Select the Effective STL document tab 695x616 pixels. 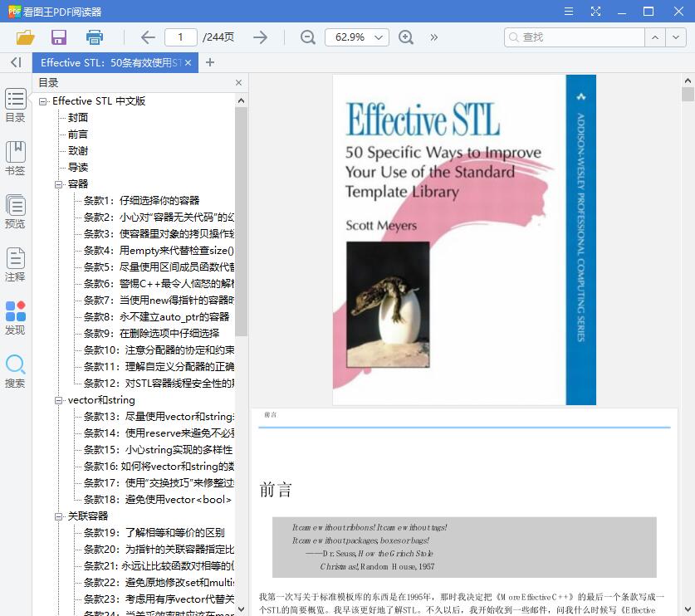click(110, 62)
